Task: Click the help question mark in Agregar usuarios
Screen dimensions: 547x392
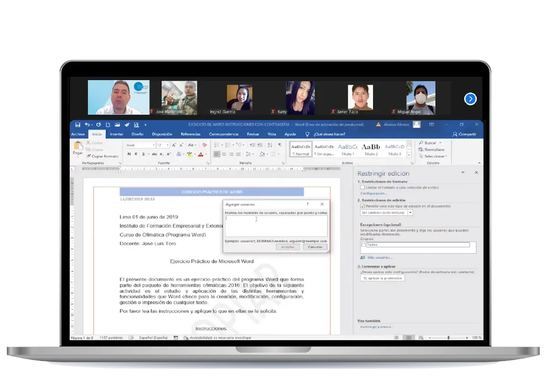Action: 307,204
